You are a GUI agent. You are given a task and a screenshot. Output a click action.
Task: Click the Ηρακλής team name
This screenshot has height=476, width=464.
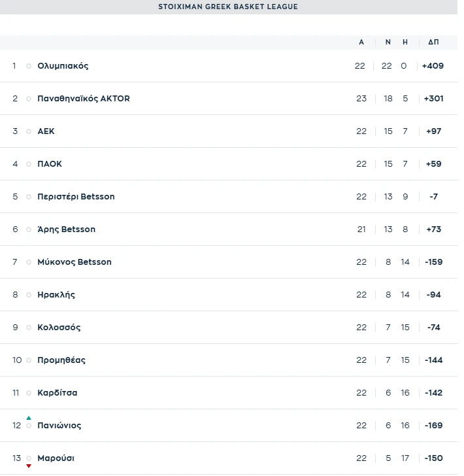56,295
